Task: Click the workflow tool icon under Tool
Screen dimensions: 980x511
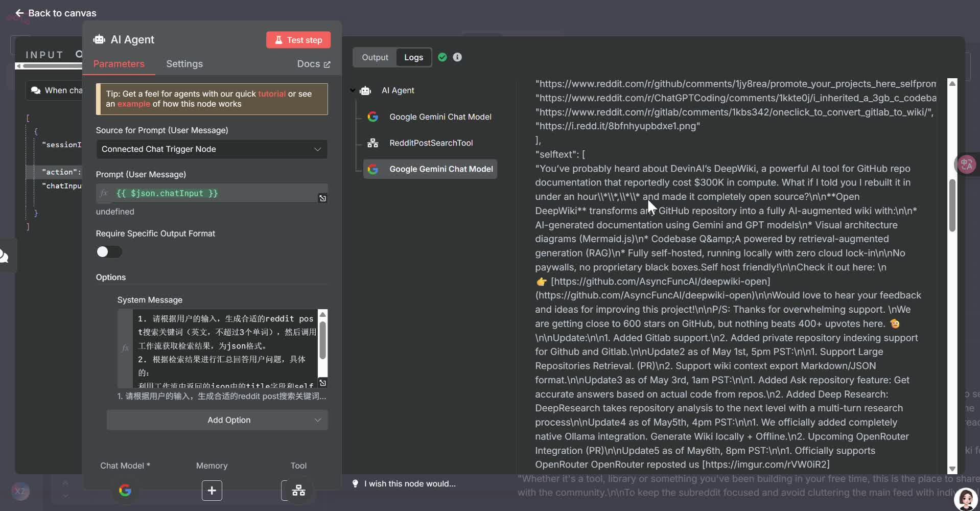Action: (x=298, y=491)
